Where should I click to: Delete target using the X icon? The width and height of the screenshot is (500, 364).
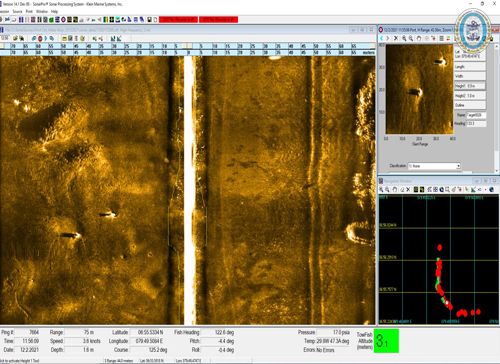pos(396,38)
